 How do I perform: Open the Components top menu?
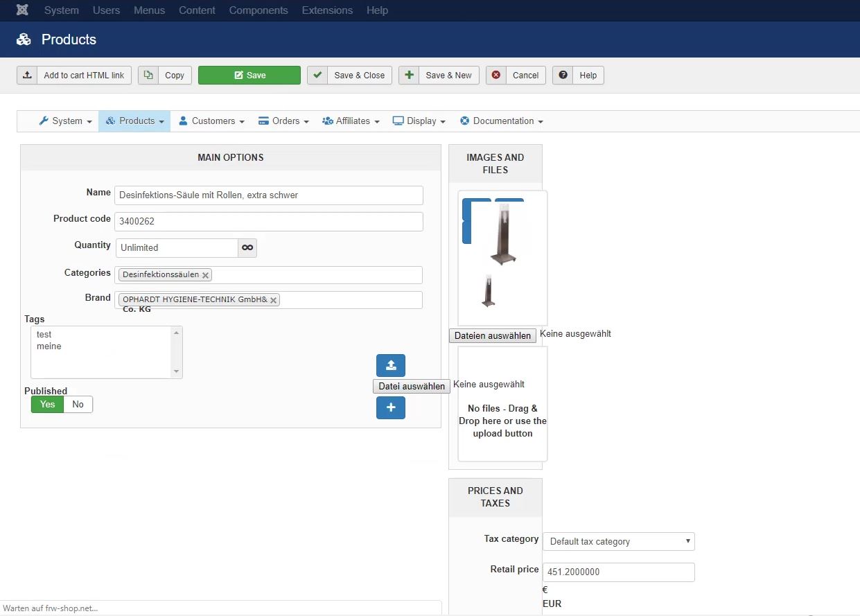[x=258, y=10]
